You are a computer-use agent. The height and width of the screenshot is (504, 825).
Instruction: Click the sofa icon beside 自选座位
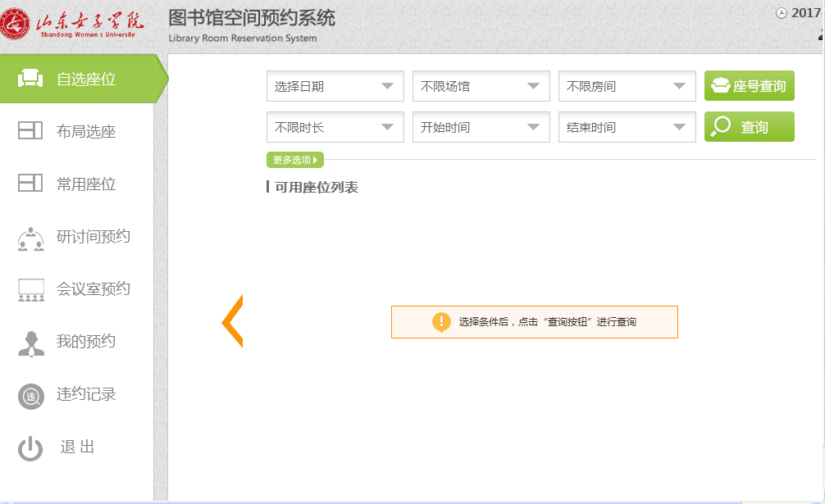click(x=30, y=79)
